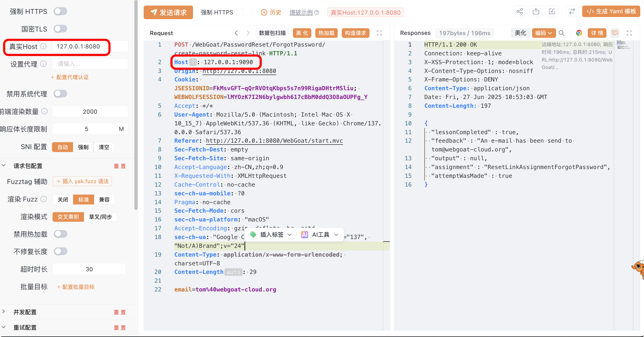
Task: Go to previous request arrow
Action: tap(236, 33)
